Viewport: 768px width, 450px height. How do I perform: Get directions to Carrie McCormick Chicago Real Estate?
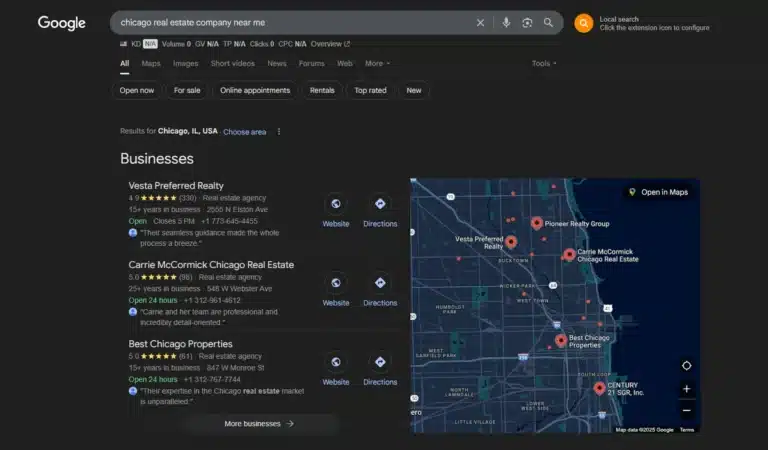[x=380, y=283]
